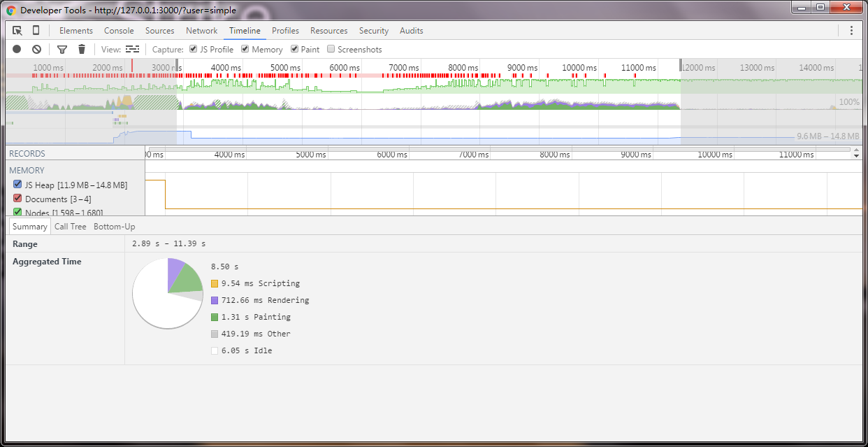The width and height of the screenshot is (868, 447).
Task: Start recording with the round record button
Action: (x=17, y=50)
